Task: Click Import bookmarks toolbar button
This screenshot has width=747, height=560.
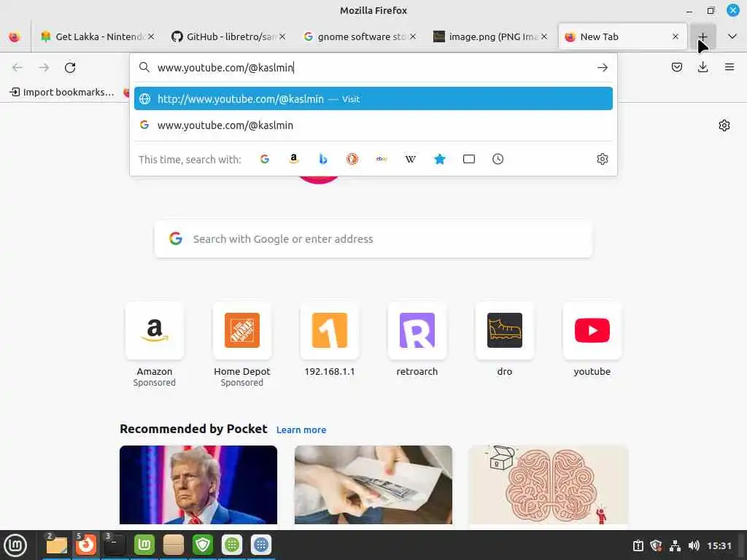Action: coord(62,93)
